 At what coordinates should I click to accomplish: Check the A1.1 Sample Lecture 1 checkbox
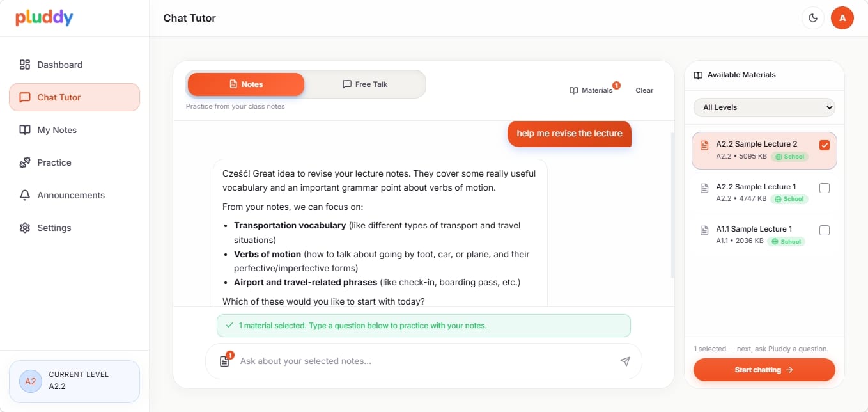tap(825, 230)
